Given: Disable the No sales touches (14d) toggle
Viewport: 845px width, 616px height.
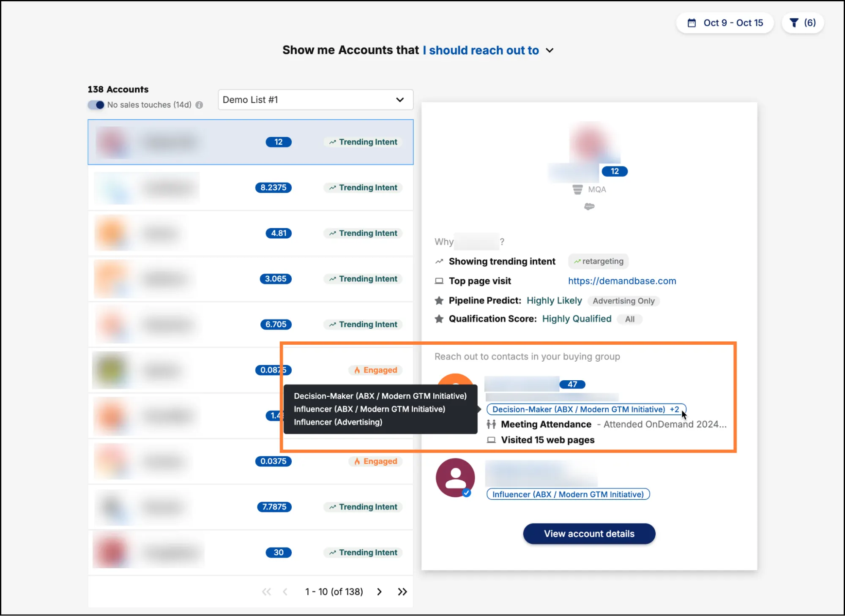Looking at the screenshot, I should coord(96,105).
